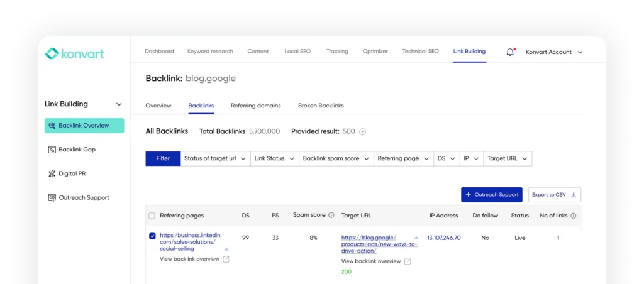Image resolution: width=644 pixels, height=284 pixels.
Task: Click the plus icon beside Provided result
Action: pyautogui.click(x=363, y=132)
